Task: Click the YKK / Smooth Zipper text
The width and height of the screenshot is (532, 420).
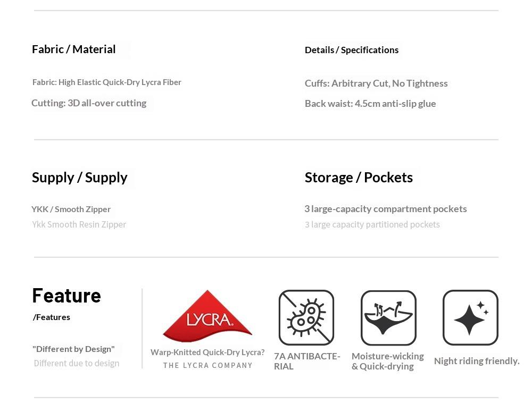Action: (x=71, y=209)
